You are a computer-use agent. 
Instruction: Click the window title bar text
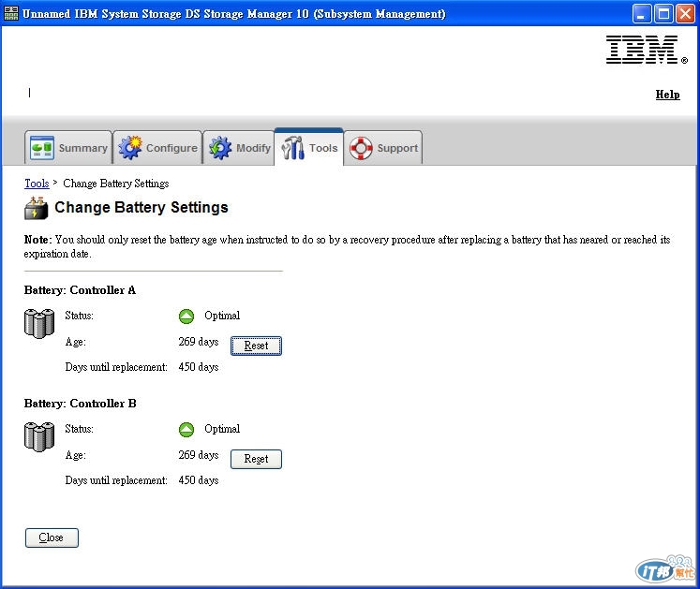coord(234,14)
